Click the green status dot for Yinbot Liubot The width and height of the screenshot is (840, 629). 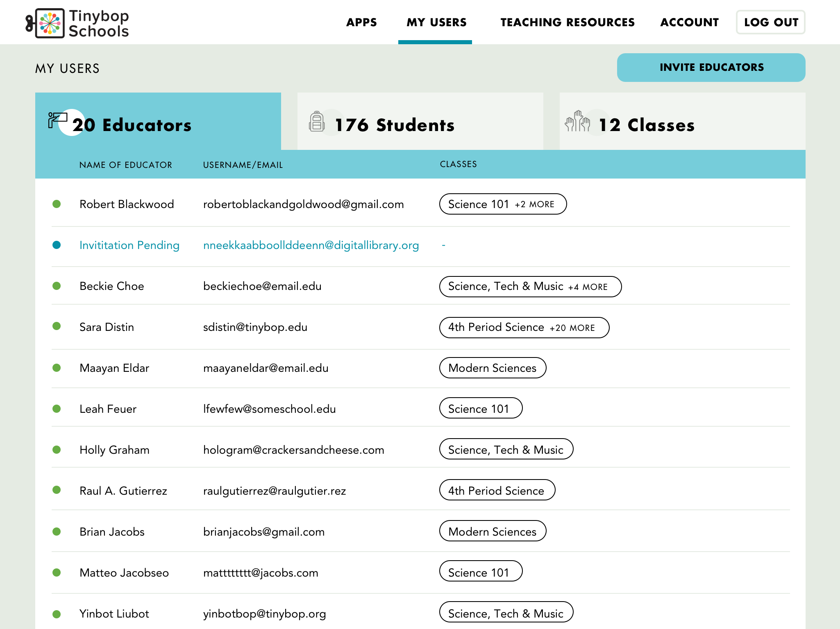click(57, 614)
